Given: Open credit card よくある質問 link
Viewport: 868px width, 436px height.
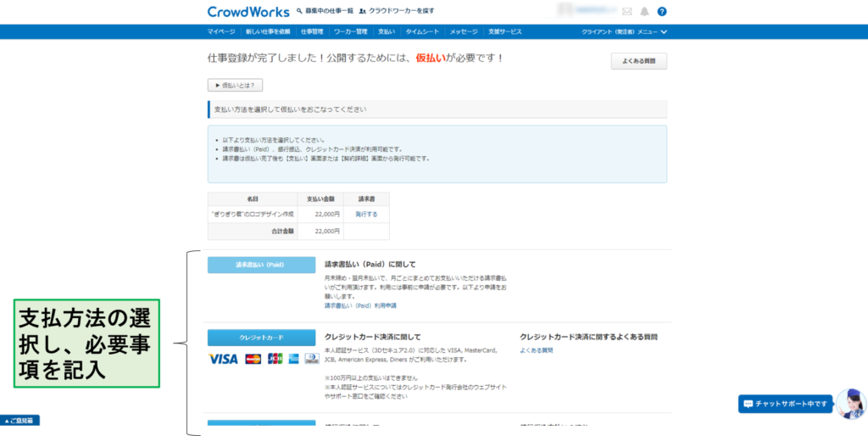Looking at the screenshot, I should point(537,350).
